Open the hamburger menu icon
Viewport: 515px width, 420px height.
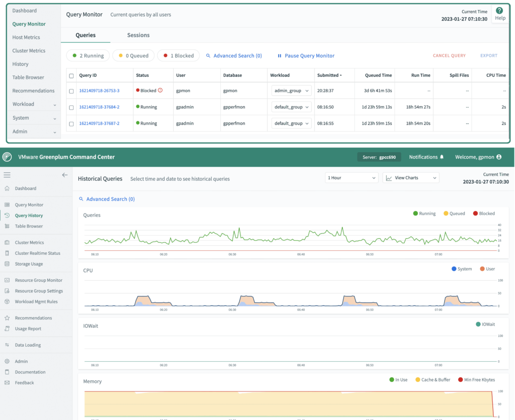7,175
